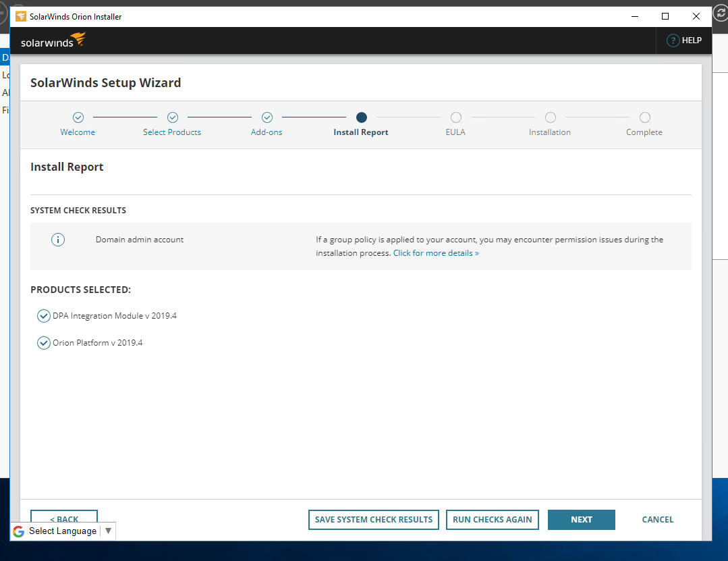Click the Next button
The height and width of the screenshot is (561, 728).
582,520
